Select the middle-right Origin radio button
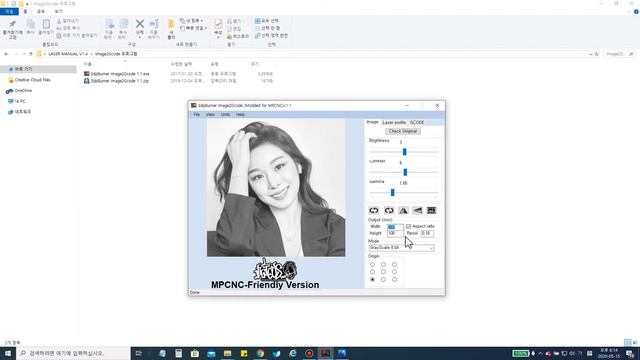Image resolution: width=640 pixels, height=360 pixels. point(394,272)
